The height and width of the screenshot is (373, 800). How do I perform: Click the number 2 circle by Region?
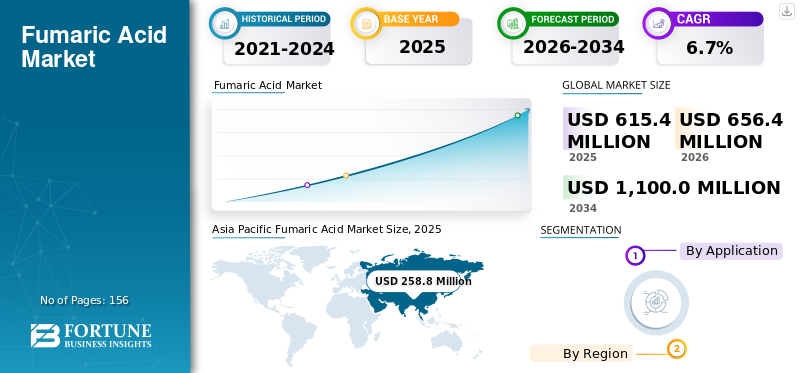(677, 349)
